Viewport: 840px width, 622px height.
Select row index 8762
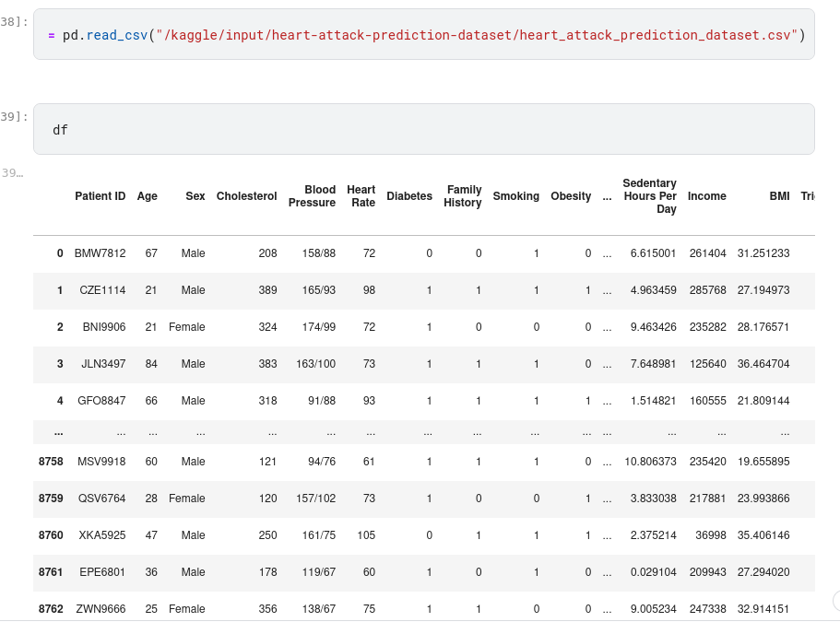[51, 609]
